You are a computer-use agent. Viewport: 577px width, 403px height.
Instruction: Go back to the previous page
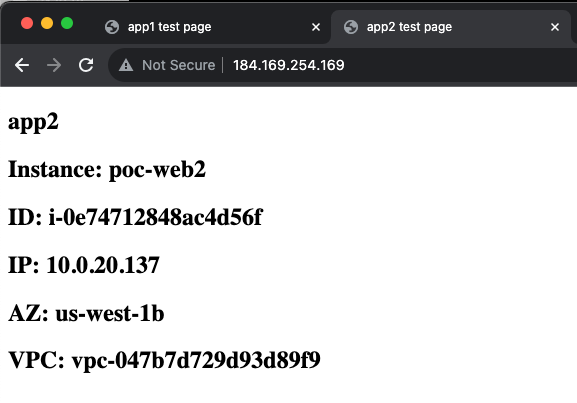click(22, 65)
